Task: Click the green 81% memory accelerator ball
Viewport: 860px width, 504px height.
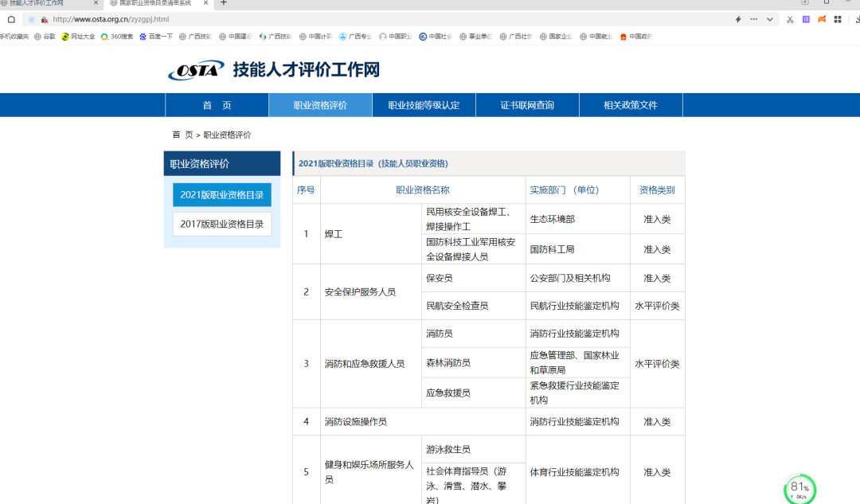Action: [x=799, y=489]
